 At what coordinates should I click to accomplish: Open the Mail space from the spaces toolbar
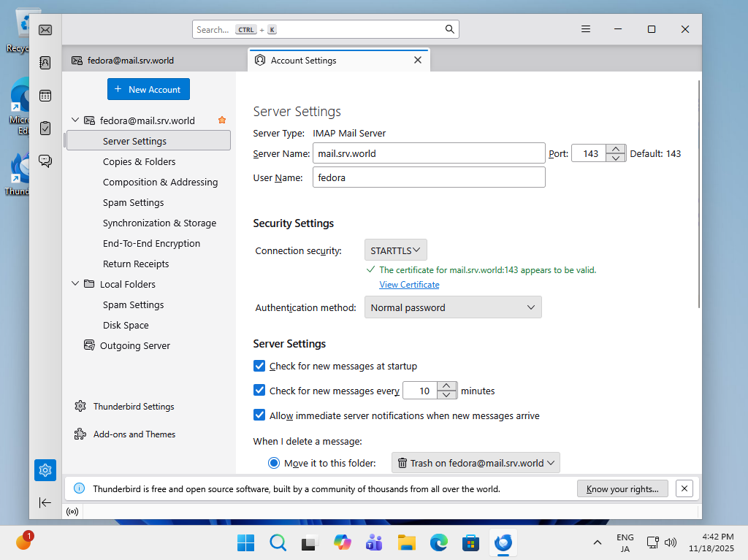[x=45, y=30]
